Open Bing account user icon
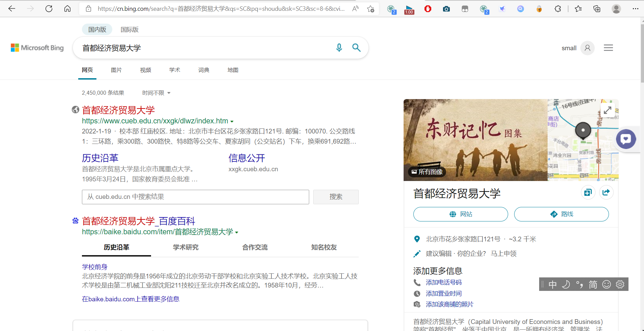Viewport: 644px width, 331px height. (587, 48)
